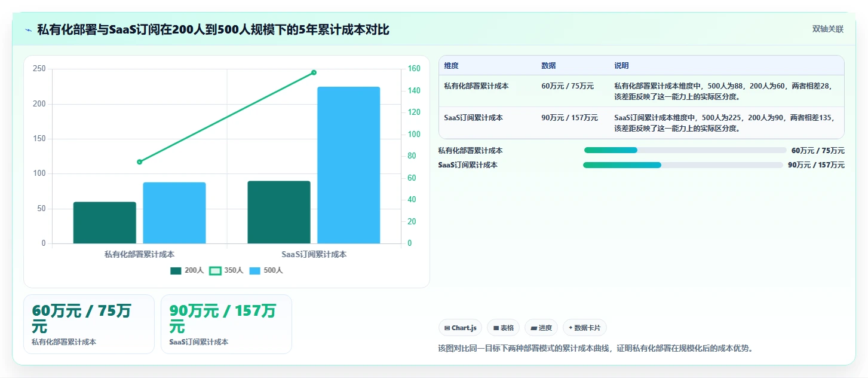This screenshot has height=378, width=868.
Task: Click the dark green 200人 legend swatch
Action: tap(176, 271)
